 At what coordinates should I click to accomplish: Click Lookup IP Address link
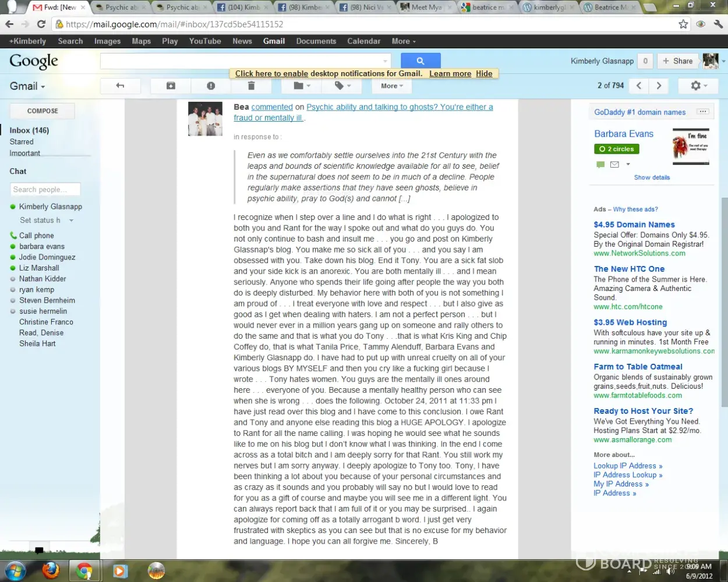click(628, 466)
